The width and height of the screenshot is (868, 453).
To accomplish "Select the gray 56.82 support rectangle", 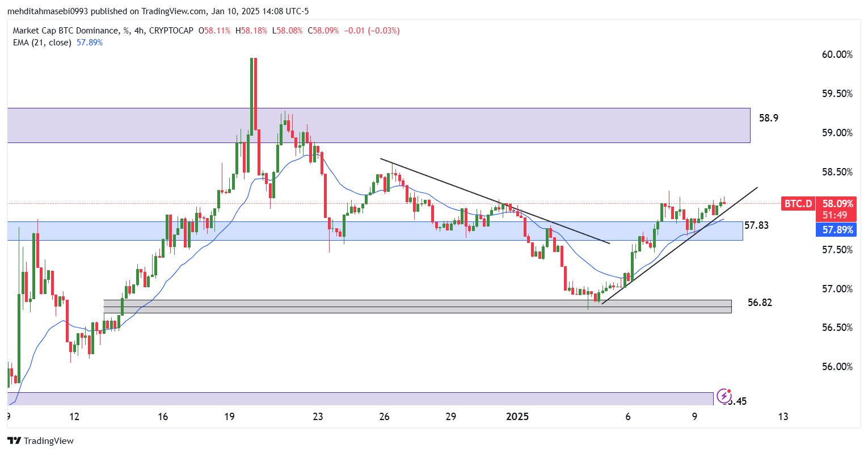I will 418,307.
